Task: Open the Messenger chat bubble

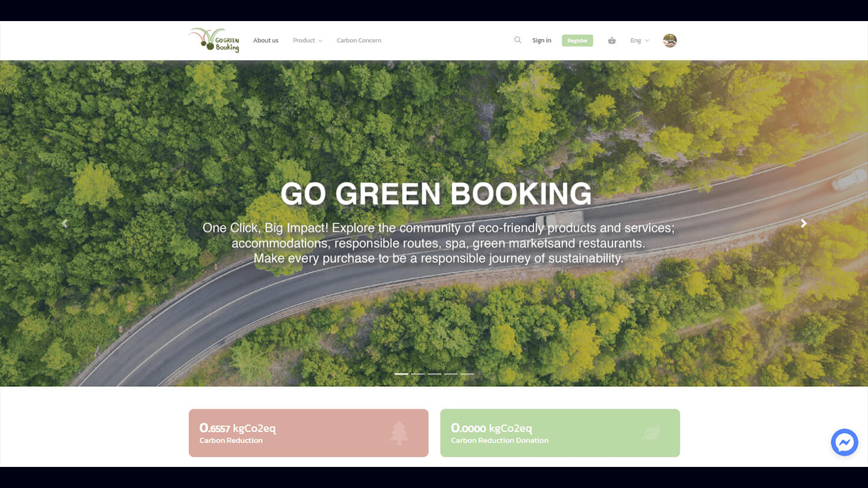Action: (844, 442)
